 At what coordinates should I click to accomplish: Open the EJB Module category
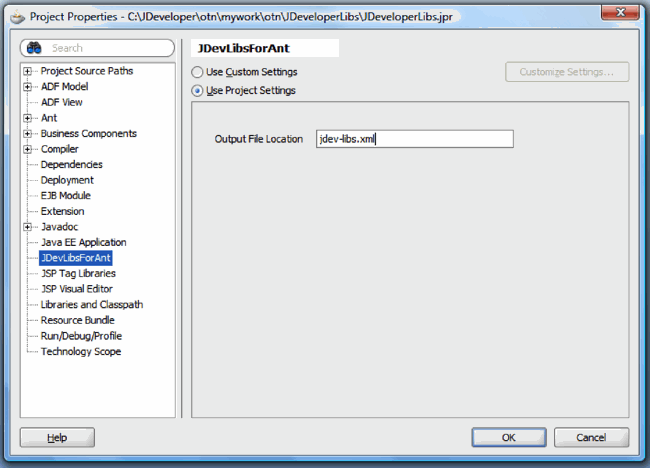tap(65, 196)
